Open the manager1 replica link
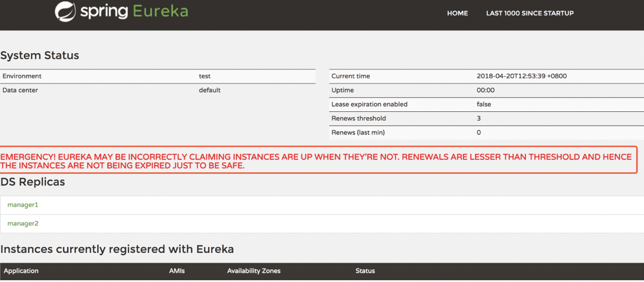Viewport: 644px width, 282px height. tap(23, 204)
